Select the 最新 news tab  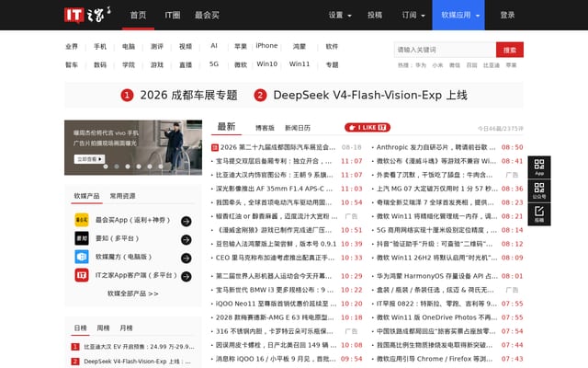227,127
